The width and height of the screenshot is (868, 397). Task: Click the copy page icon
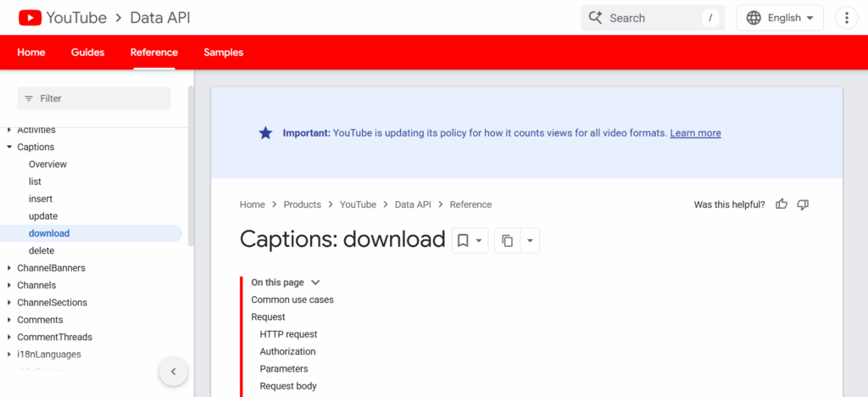coord(507,240)
